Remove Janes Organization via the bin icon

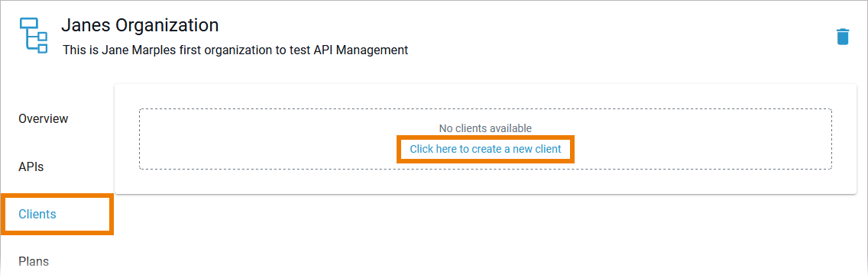842,37
